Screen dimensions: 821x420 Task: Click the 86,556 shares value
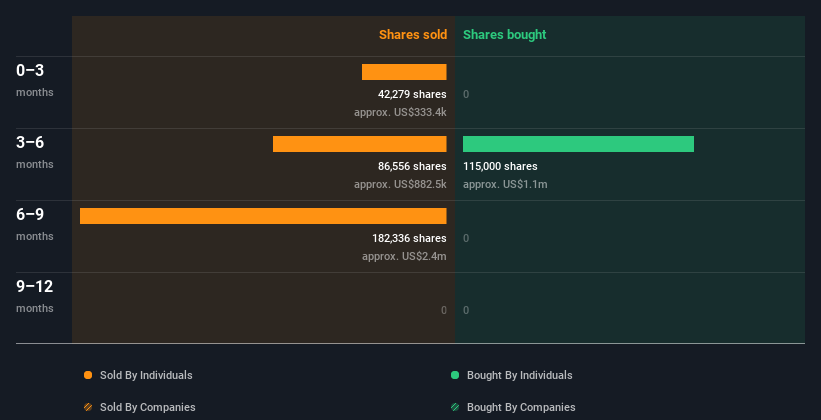(412, 167)
